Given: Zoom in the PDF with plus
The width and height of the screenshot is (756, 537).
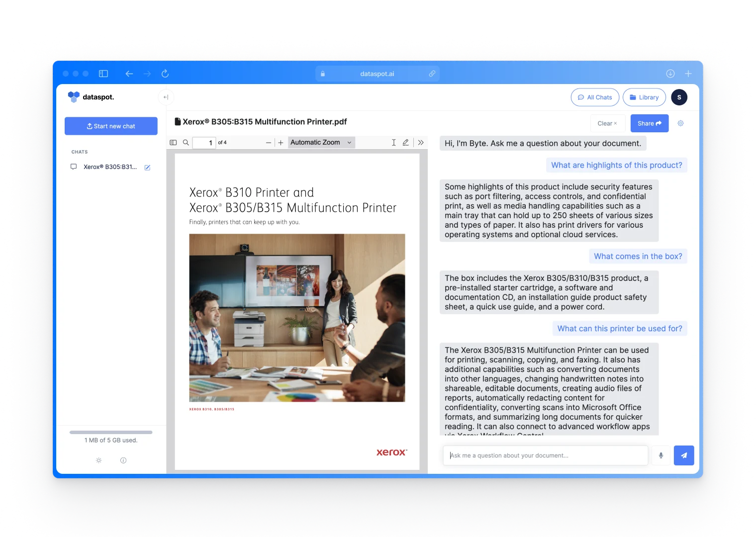Looking at the screenshot, I should pyautogui.click(x=281, y=143).
